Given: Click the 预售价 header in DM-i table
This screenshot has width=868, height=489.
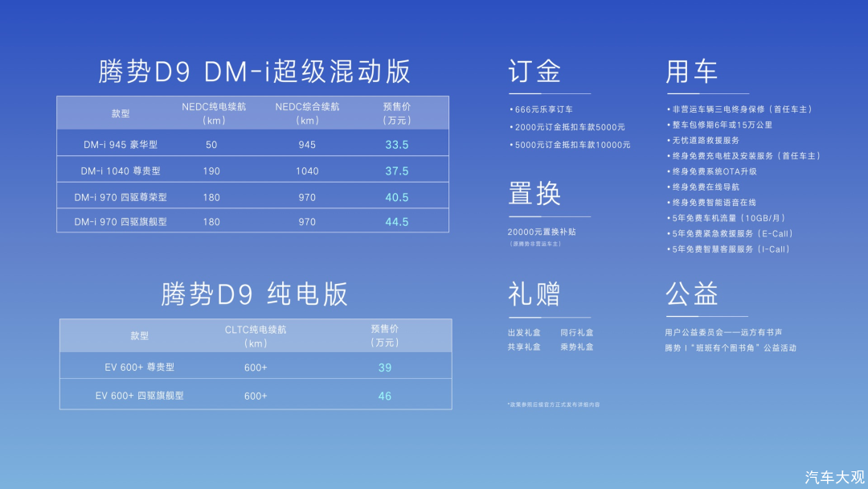Looking at the screenshot, I should (x=397, y=113).
